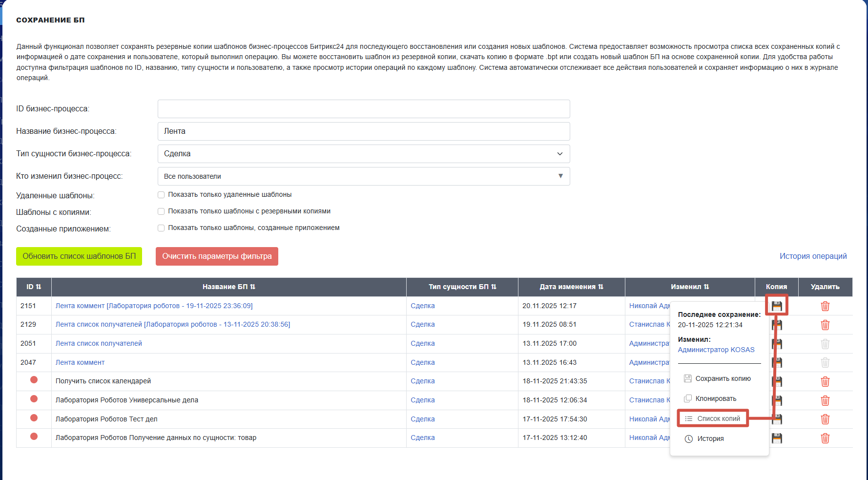Sort table by Тип сущности БП
The height and width of the screenshot is (480, 868).
[462, 287]
